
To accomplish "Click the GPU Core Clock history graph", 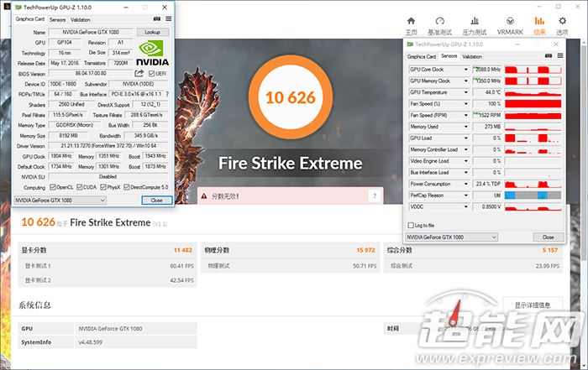I will pyautogui.click(x=533, y=70).
